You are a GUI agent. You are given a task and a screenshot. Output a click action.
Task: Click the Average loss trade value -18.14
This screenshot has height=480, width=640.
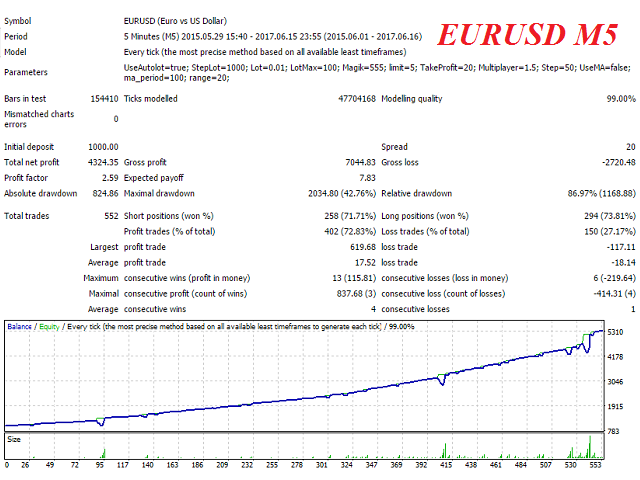point(623,262)
